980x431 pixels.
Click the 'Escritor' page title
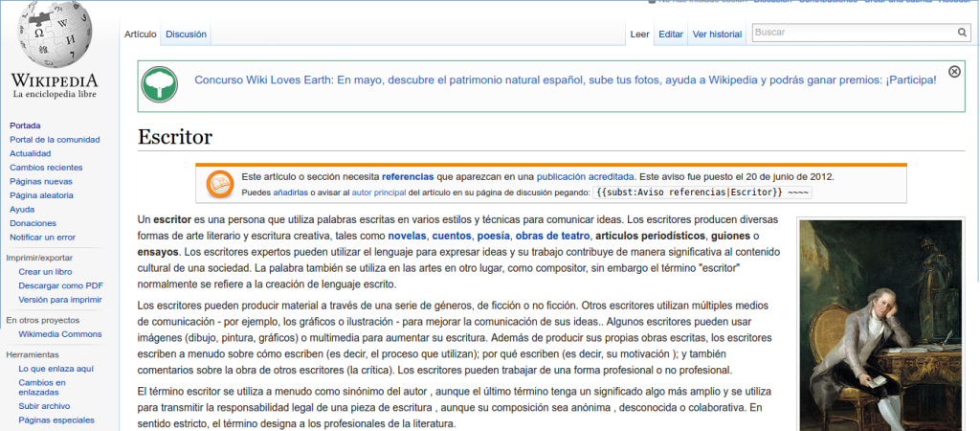click(175, 136)
